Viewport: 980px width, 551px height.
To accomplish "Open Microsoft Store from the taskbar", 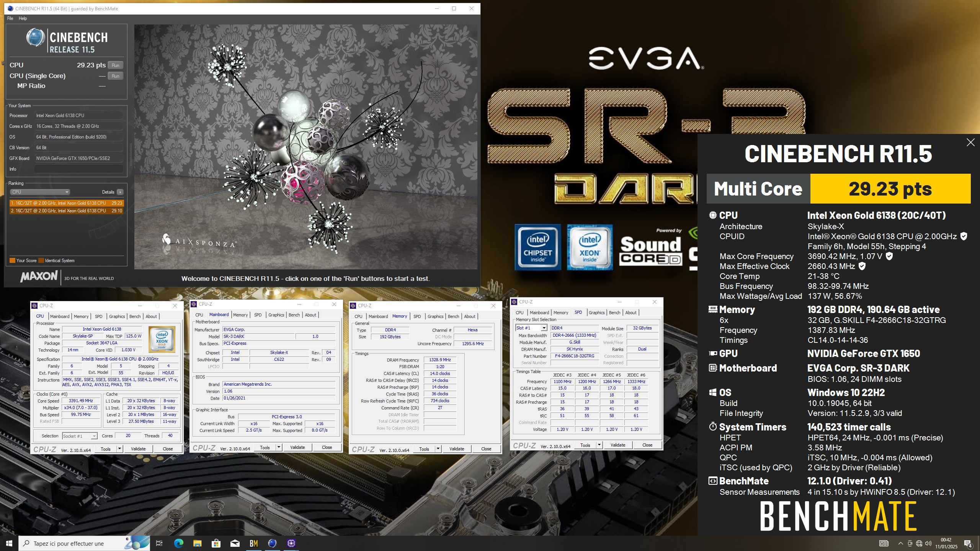I will point(216,543).
